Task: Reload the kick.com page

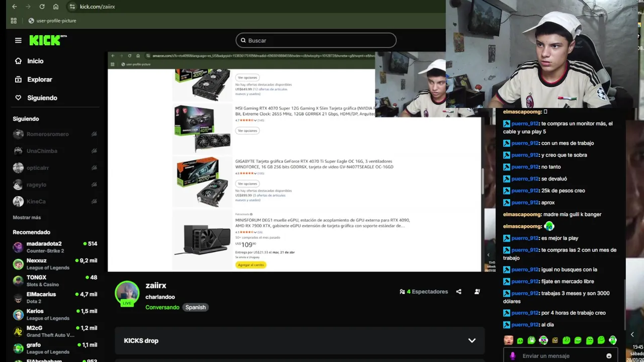Action: [42, 7]
